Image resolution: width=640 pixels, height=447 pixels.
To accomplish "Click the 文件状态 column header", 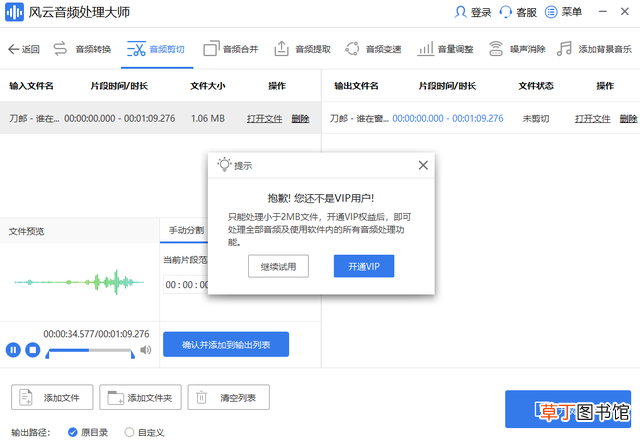I will click(536, 86).
